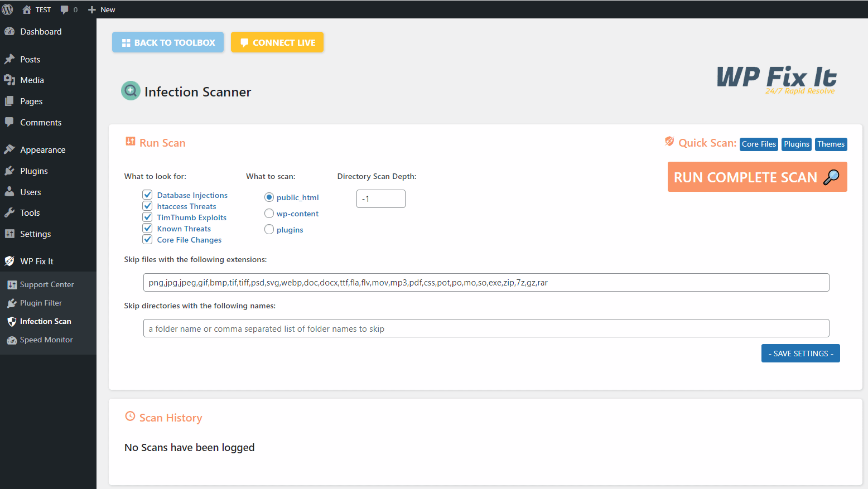Open Users in the sidebar
The image size is (868, 489).
(x=48, y=192)
